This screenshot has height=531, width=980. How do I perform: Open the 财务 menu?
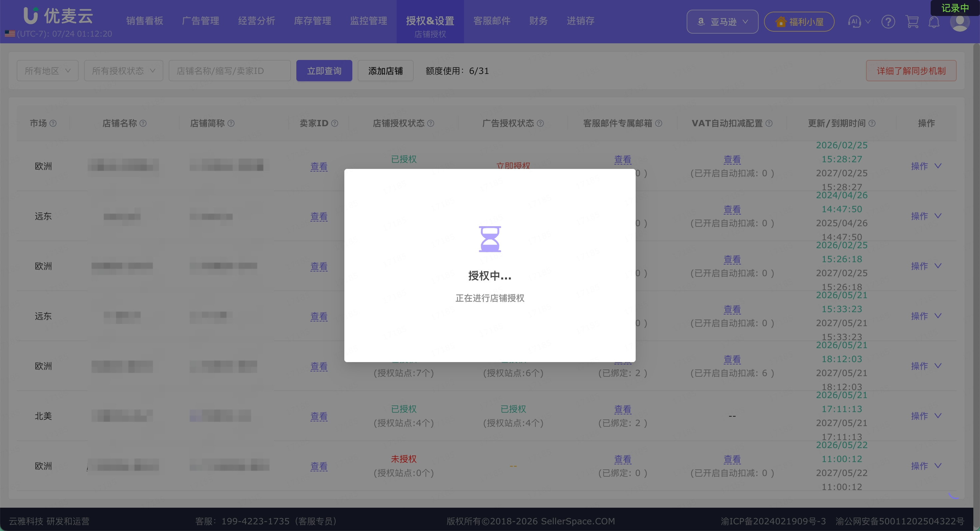pos(538,21)
